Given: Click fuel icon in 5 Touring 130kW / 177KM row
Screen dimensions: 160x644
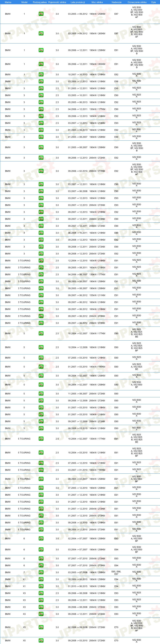Looking at the screenshot, I should tap(41, 439).
